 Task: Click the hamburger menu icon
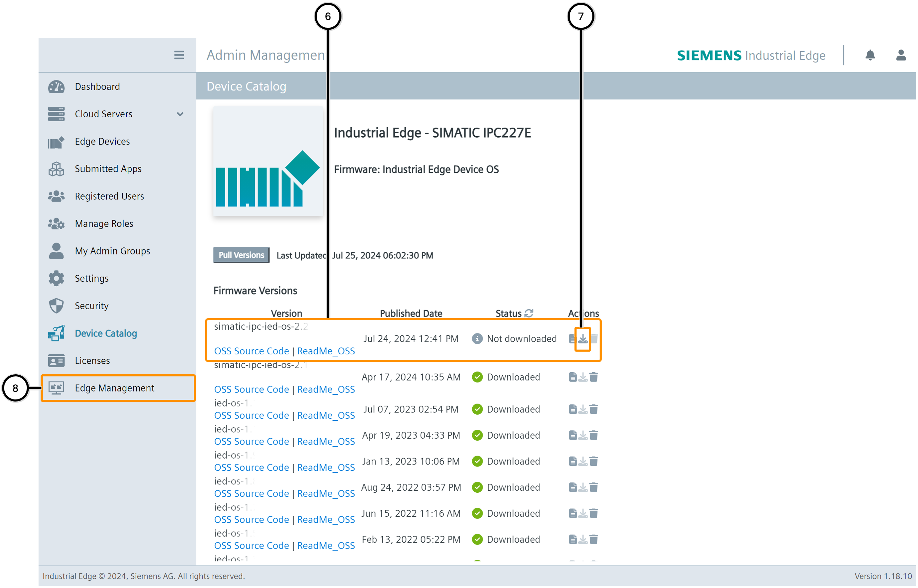(179, 55)
